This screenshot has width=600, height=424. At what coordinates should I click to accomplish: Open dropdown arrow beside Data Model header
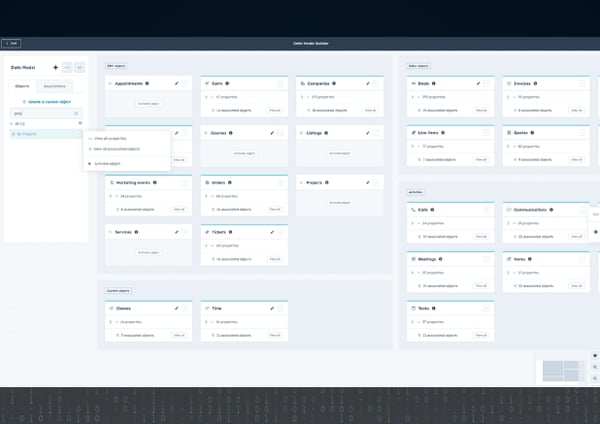point(80,67)
